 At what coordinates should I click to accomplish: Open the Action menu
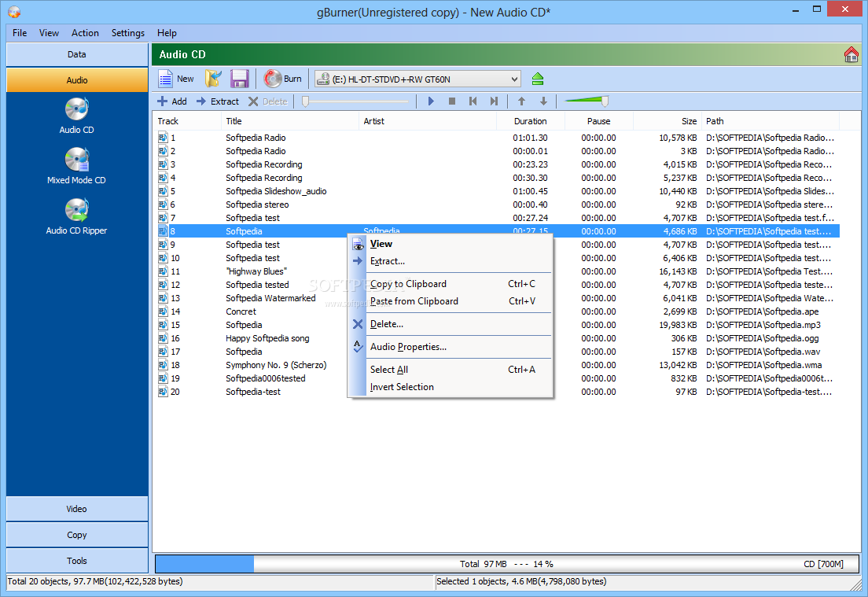pyautogui.click(x=85, y=33)
